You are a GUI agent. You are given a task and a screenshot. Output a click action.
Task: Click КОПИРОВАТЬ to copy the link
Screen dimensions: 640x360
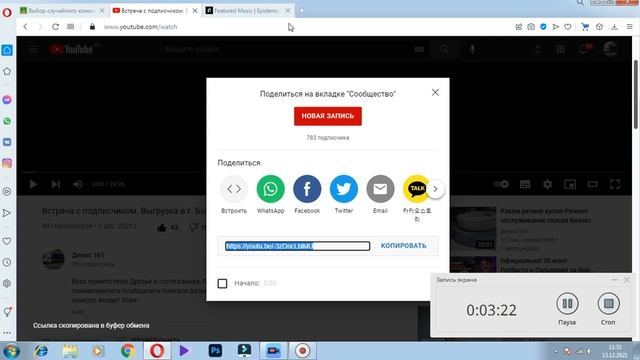pyautogui.click(x=403, y=246)
